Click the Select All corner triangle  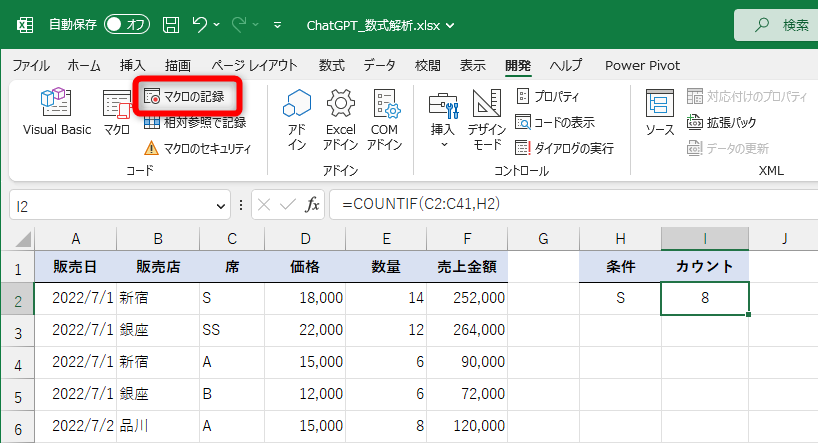tap(23, 240)
